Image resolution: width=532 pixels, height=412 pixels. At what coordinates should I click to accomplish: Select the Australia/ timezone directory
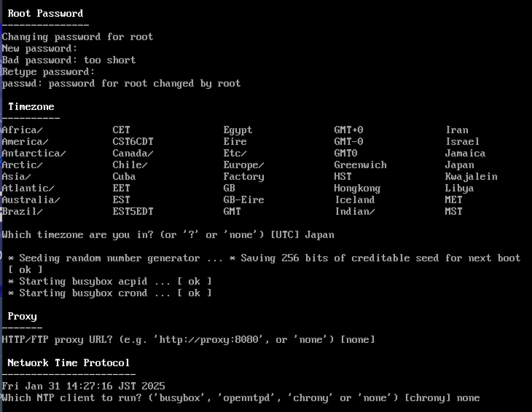(x=31, y=200)
